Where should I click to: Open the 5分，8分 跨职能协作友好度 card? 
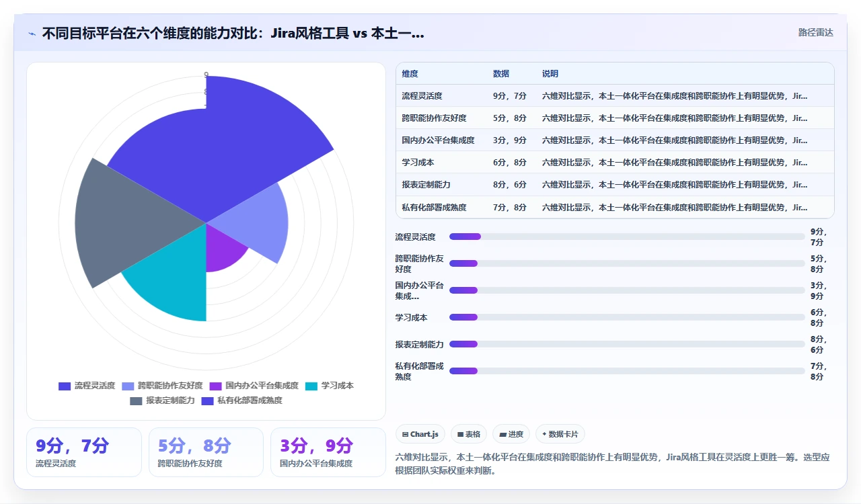tap(206, 452)
